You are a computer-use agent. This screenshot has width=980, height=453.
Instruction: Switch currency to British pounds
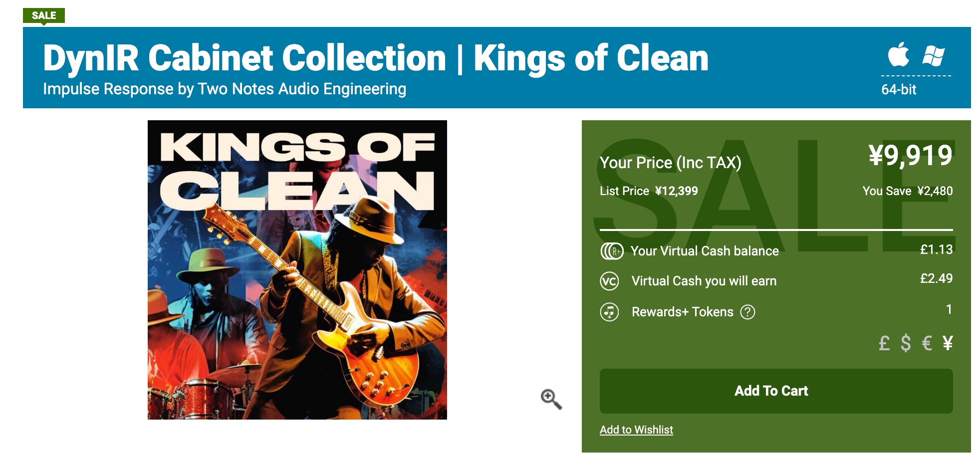[884, 343]
